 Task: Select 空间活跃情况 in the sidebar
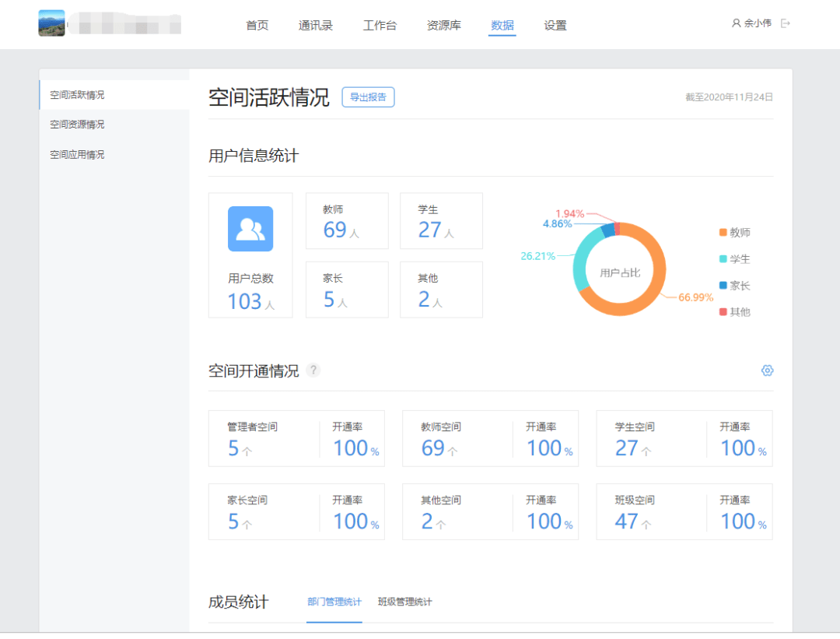point(114,95)
